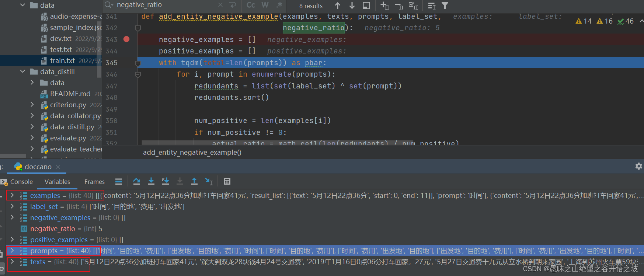The image size is (644, 276).
Task: Open evaluate_teacher file
Action: click(x=76, y=149)
